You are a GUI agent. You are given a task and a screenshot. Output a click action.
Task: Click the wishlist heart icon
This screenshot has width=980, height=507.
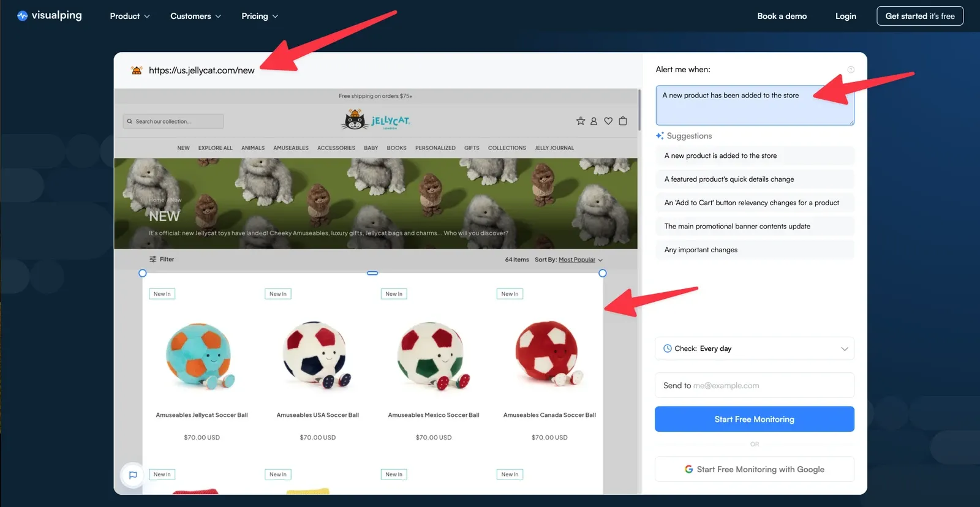[608, 121]
